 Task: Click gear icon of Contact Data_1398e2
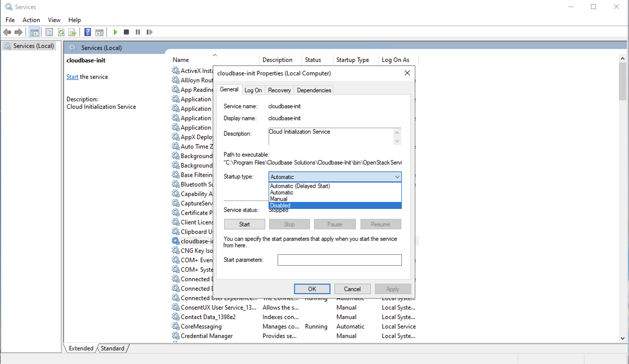176,317
